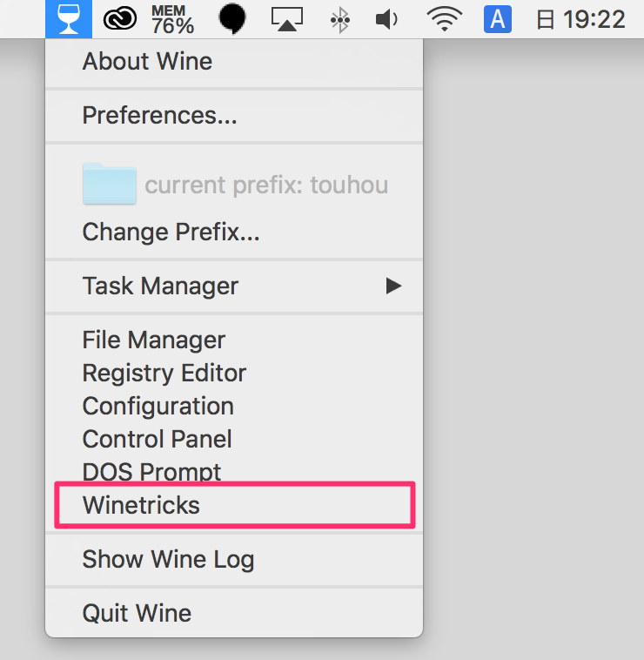Screen dimensions: 644x660
Task: Click the MEM 76% memory indicator
Action: (x=172, y=19)
